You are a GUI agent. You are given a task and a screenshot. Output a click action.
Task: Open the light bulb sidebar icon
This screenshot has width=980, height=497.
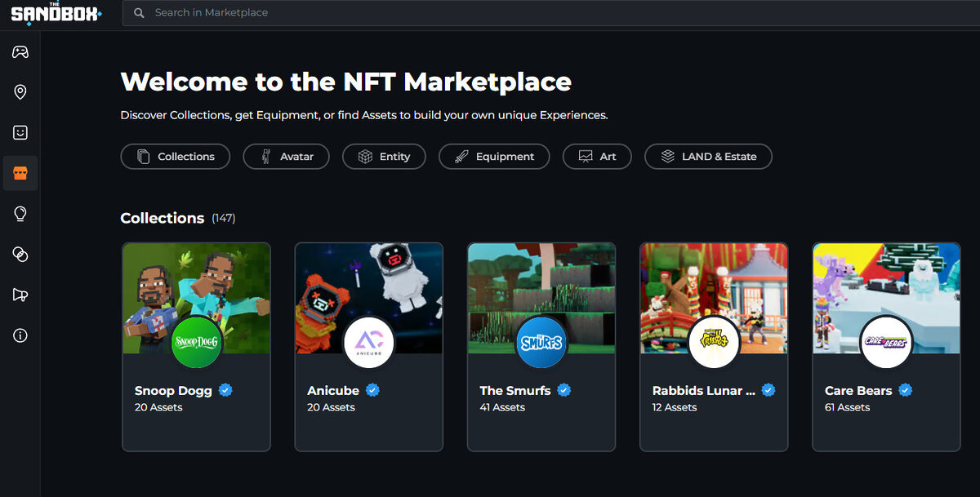click(x=20, y=214)
